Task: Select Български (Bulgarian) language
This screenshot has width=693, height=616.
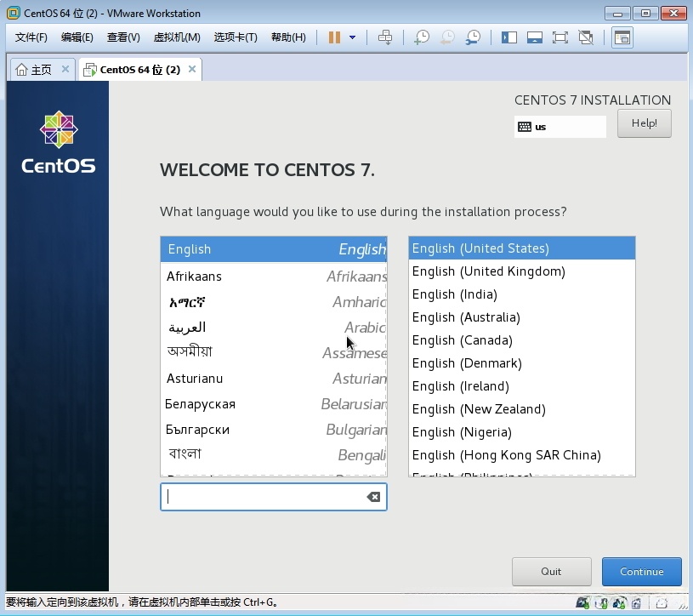Action: (274, 430)
